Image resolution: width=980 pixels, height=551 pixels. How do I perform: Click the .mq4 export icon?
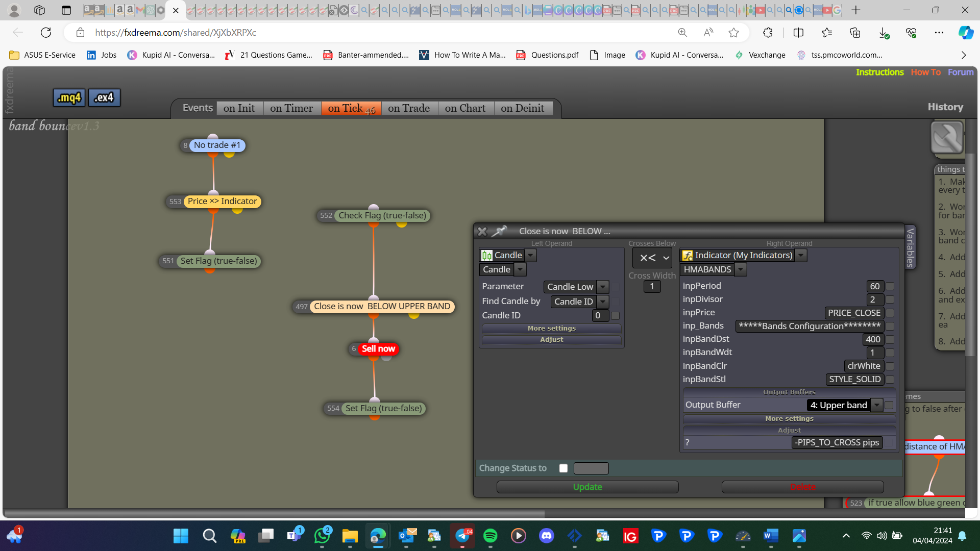[x=69, y=98]
